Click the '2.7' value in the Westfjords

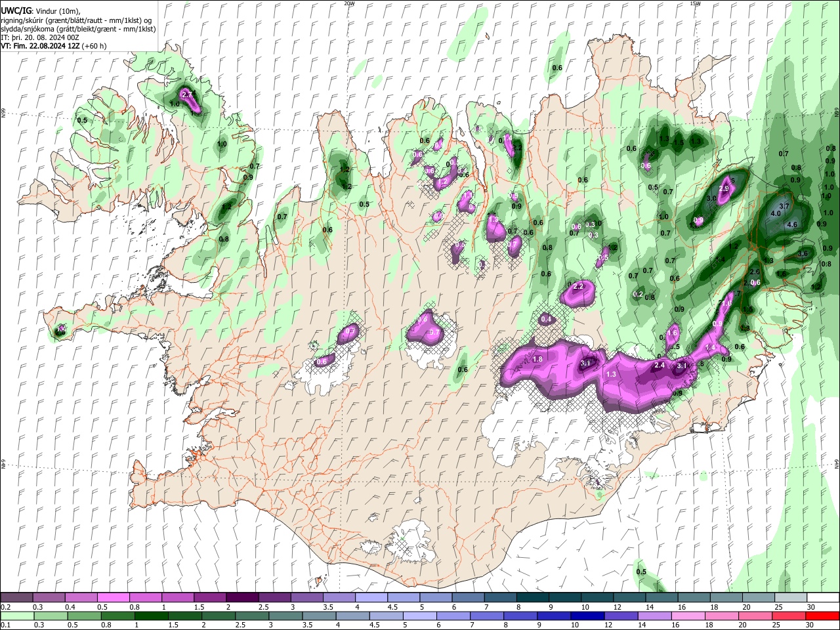pos(187,94)
